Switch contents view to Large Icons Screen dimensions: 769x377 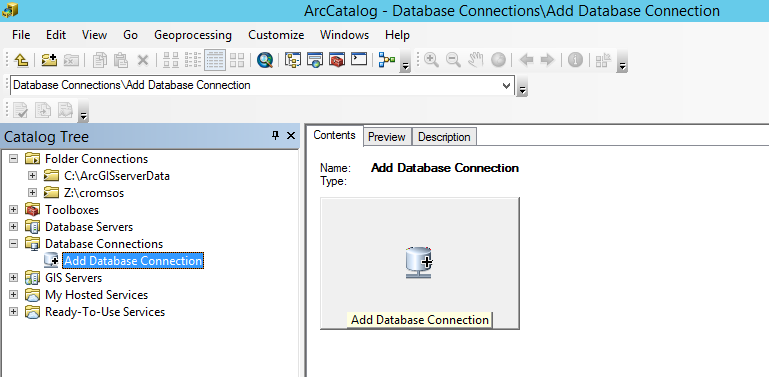pyautogui.click(x=171, y=60)
